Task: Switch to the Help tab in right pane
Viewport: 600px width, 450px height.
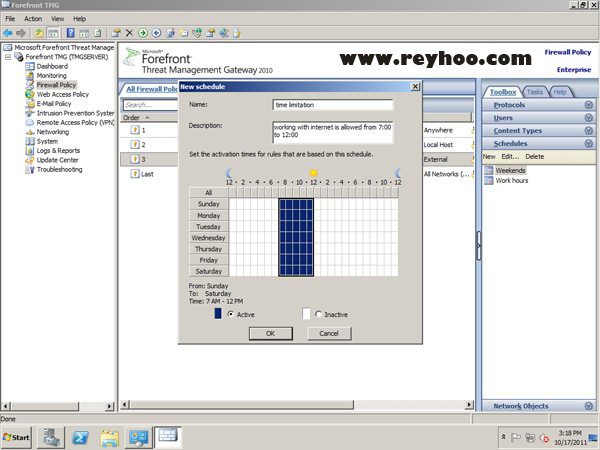Action: (x=559, y=92)
